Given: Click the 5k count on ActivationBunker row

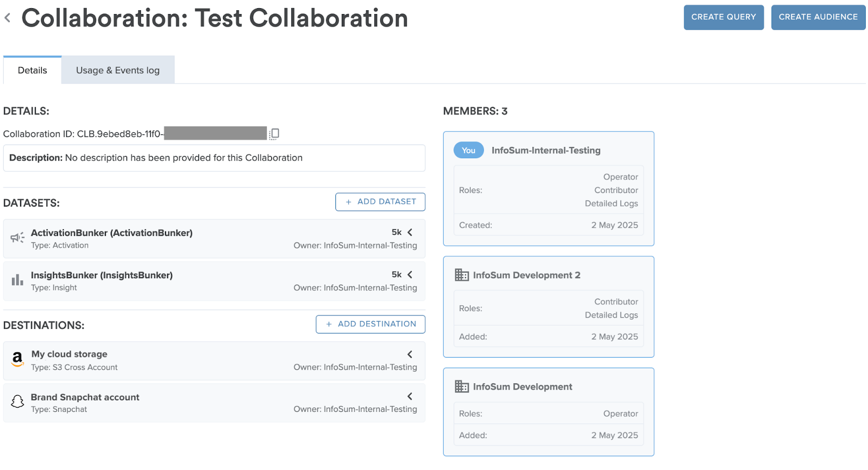Looking at the screenshot, I should point(397,232).
